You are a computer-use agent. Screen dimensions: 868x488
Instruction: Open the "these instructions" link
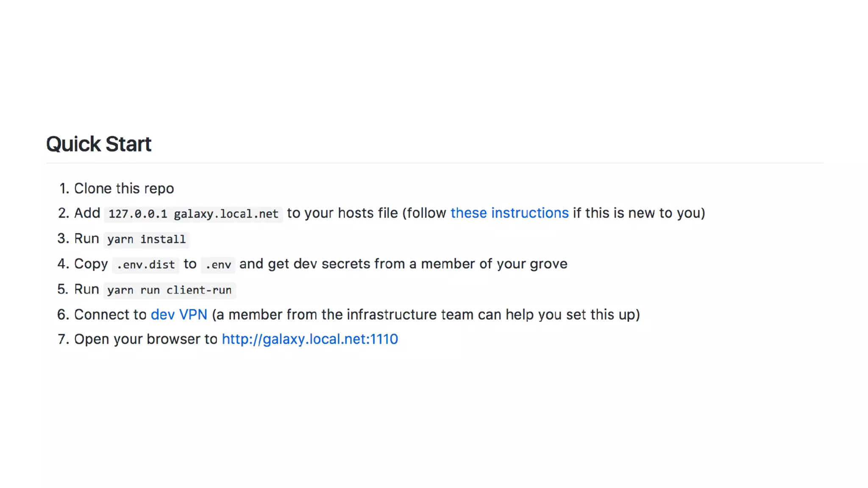(x=509, y=213)
